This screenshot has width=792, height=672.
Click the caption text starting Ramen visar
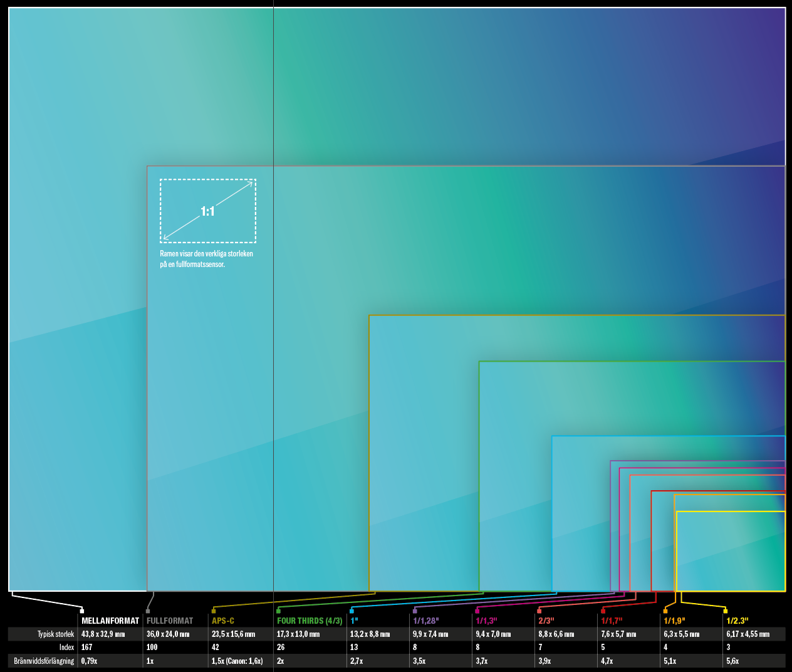point(206,259)
